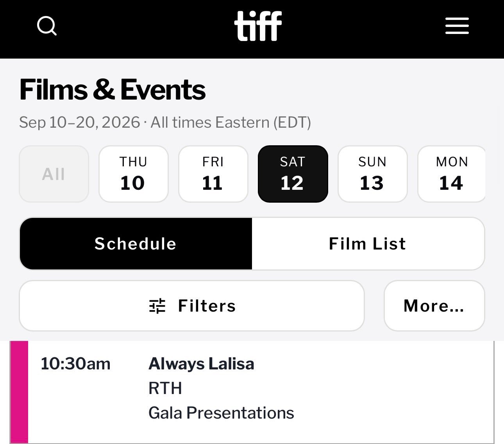The width and height of the screenshot is (504, 444).
Task: Open the search magnifier icon
Action: (x=47, y=26)
